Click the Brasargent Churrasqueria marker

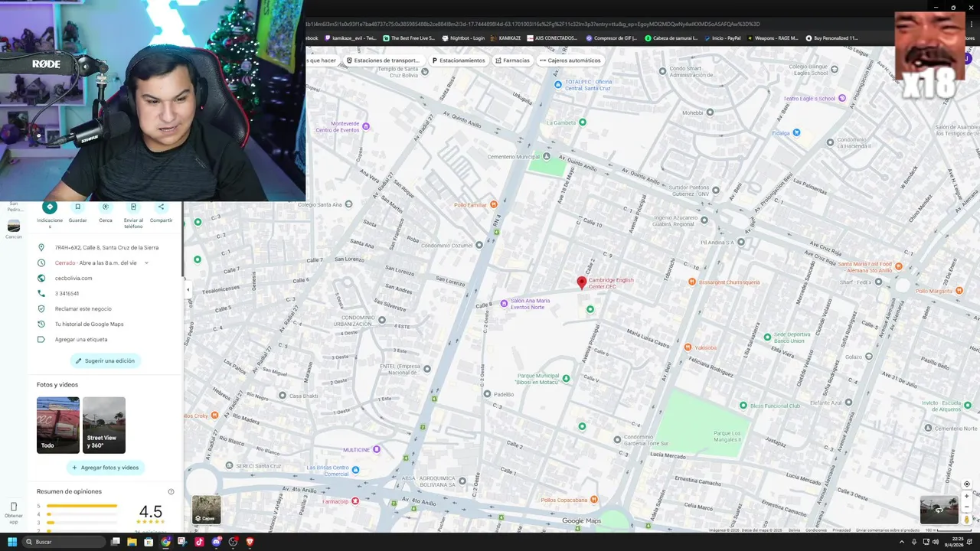[x=691, y=282]
